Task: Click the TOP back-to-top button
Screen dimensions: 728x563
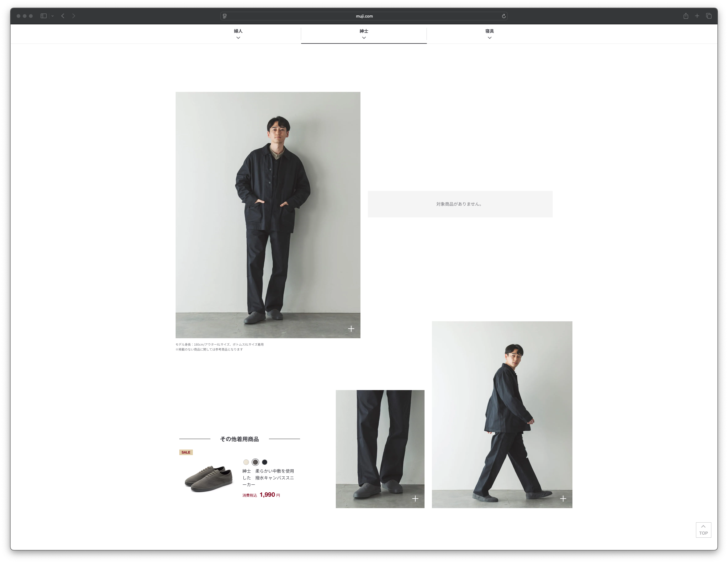Action: (703, 530)
